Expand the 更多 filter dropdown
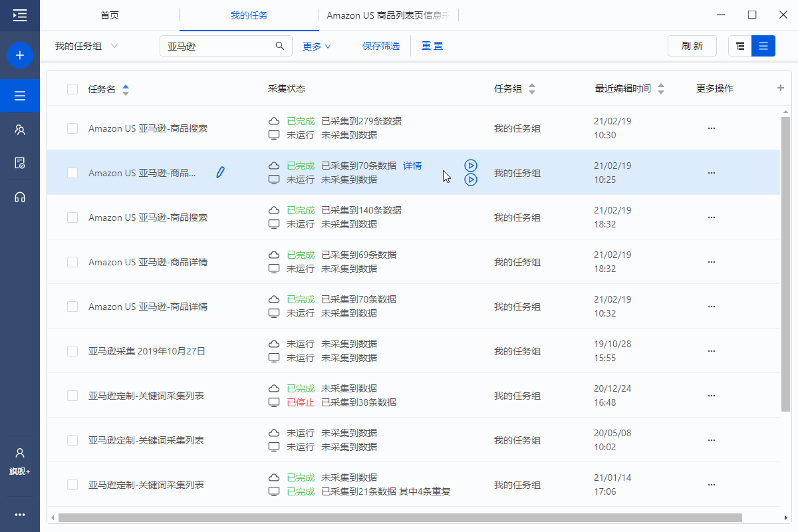Viewport: 798px width, 532px height. (x=317, y=47)
